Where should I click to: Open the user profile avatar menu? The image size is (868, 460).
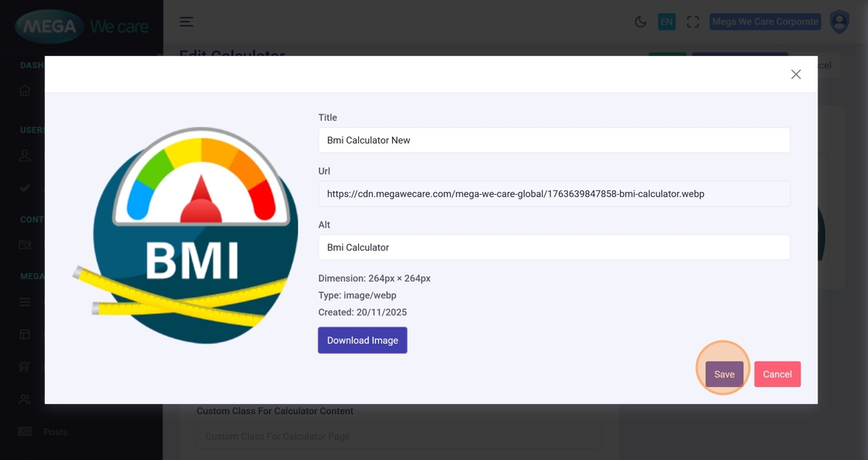click(x=839, y=22)
